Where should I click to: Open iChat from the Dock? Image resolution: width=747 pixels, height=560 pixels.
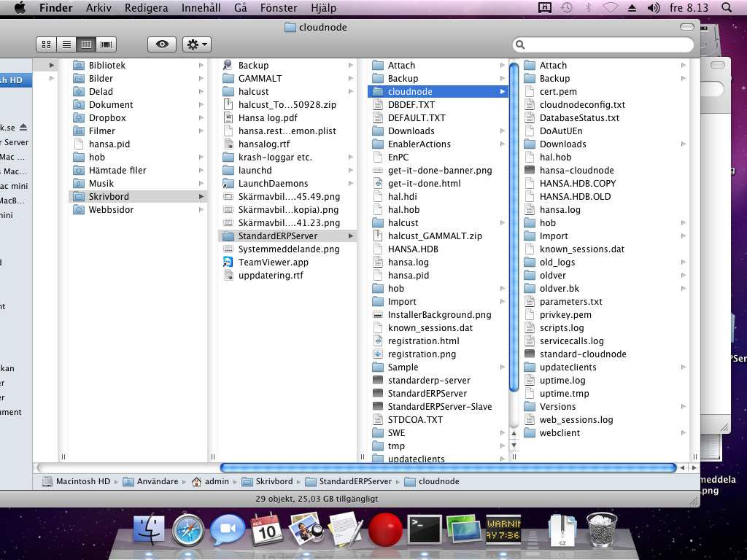(x=228, y=529)
